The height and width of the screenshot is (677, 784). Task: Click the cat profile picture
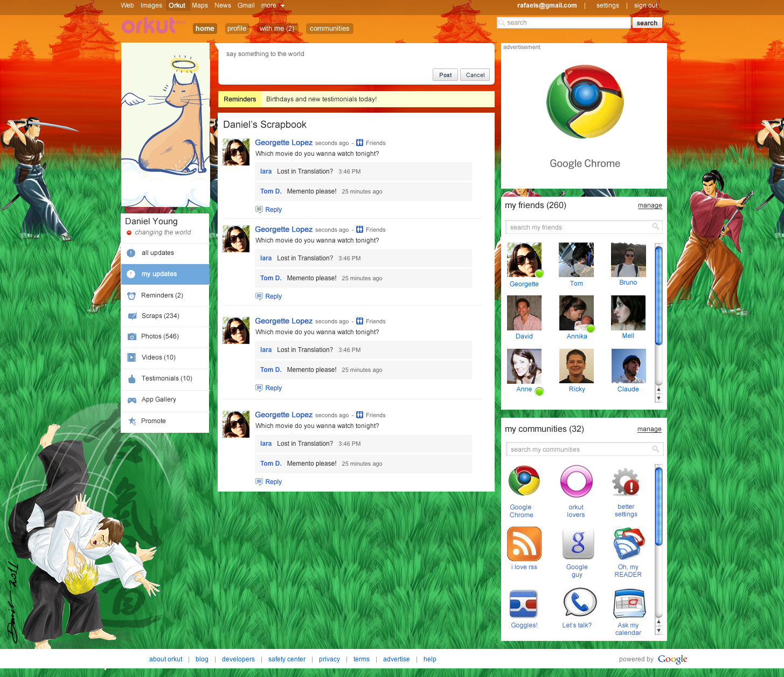(165, 125)
